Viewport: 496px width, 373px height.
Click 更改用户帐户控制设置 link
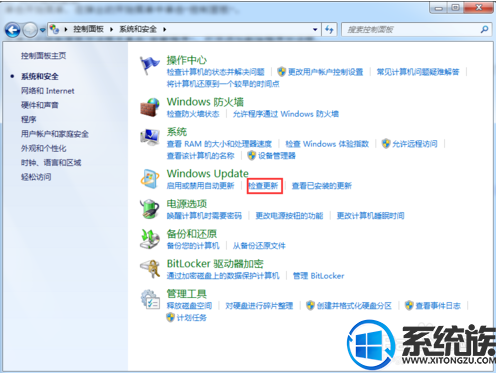325,72
